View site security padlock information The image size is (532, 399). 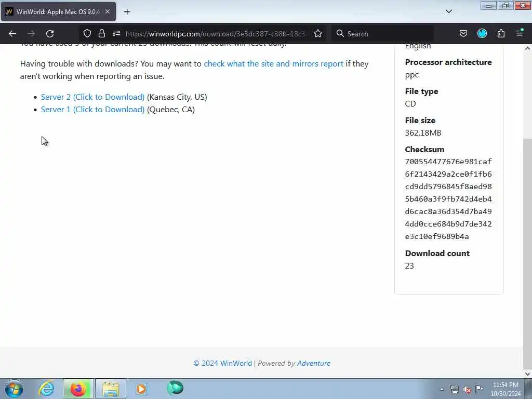(101, 34)
